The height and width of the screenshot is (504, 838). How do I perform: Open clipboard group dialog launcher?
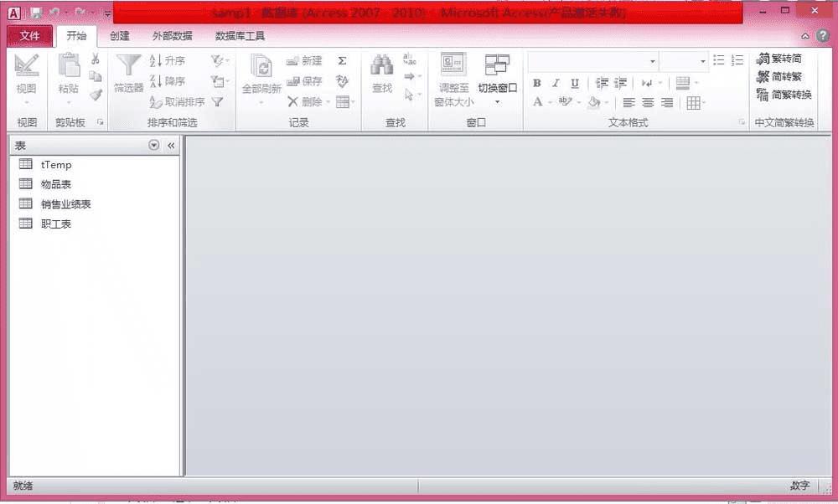click(x=100, y=122)
